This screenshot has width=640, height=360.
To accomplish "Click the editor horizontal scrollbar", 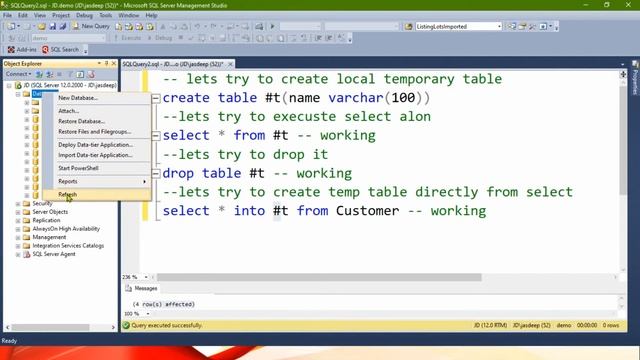I will [x=319, y=278].
